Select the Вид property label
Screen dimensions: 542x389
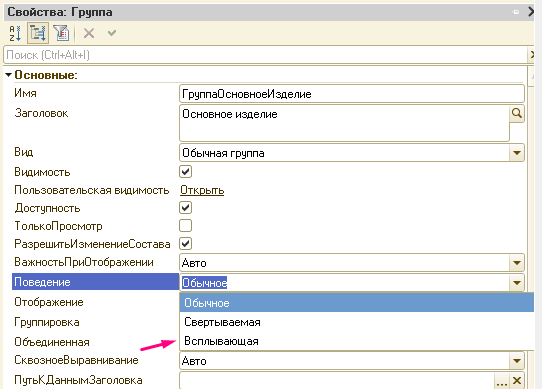(24, 152)
